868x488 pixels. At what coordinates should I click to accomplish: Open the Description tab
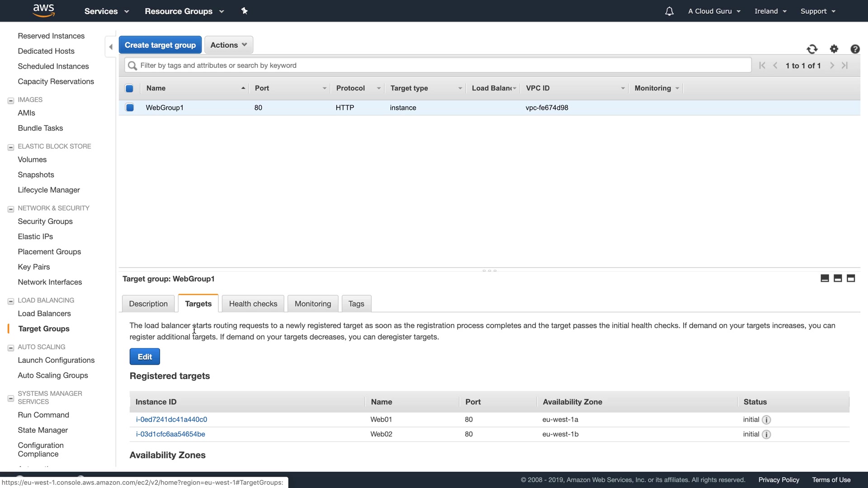[148, 304]
